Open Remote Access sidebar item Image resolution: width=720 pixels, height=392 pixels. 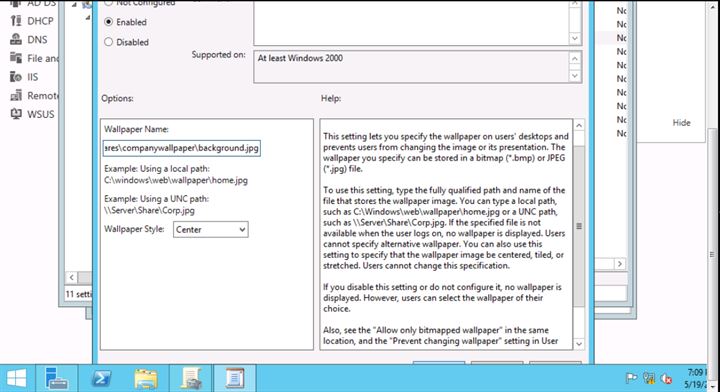coord(34,95)
